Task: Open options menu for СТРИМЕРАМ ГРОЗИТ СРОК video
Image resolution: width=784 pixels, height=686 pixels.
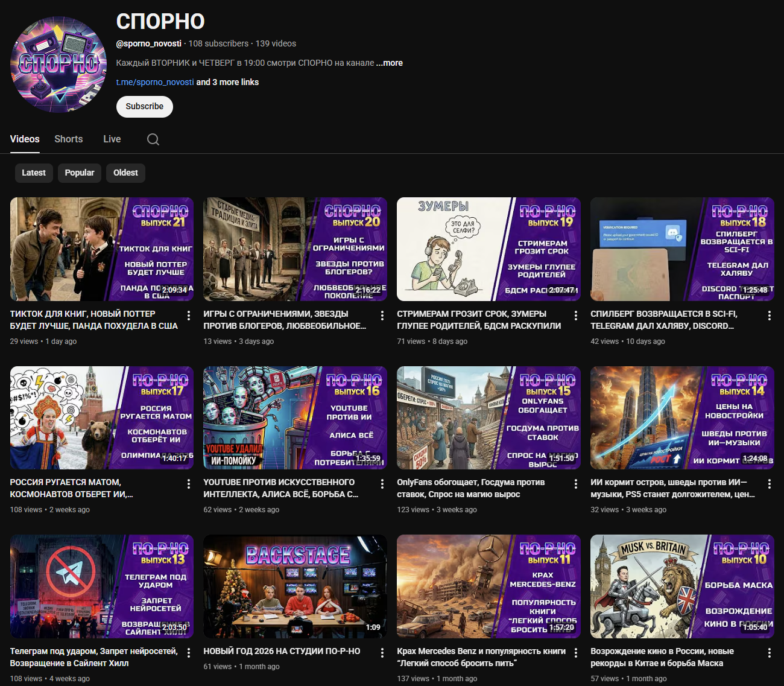Action: 576,316
